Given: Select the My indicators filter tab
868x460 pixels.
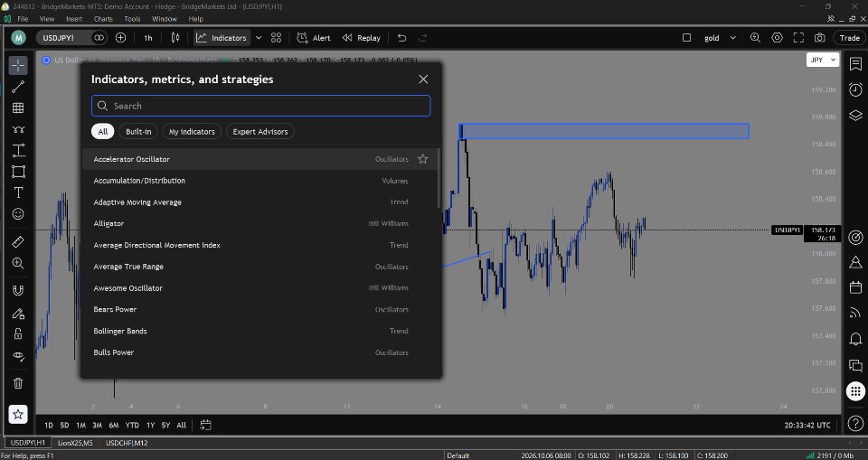Looking at the screenshot, I should tap(192, 132).
